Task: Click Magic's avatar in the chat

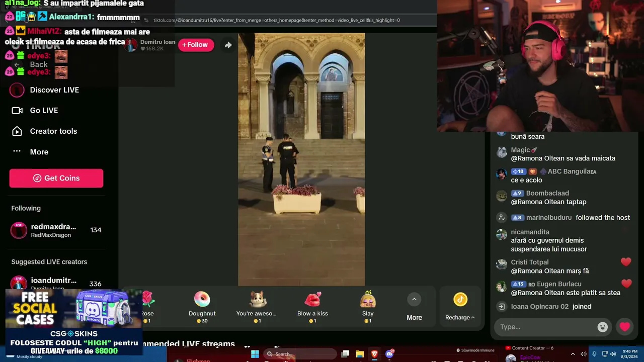Action: click(502, 152)
